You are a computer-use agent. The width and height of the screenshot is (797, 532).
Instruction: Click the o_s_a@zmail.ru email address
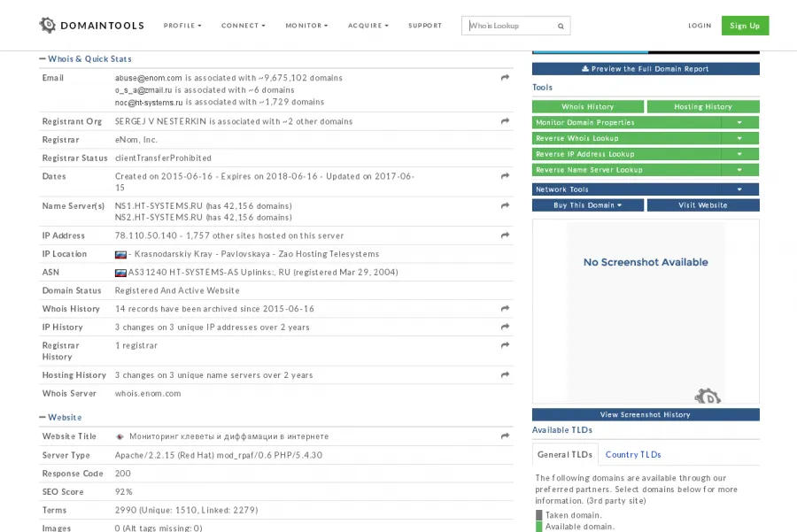tap(143, 90)
